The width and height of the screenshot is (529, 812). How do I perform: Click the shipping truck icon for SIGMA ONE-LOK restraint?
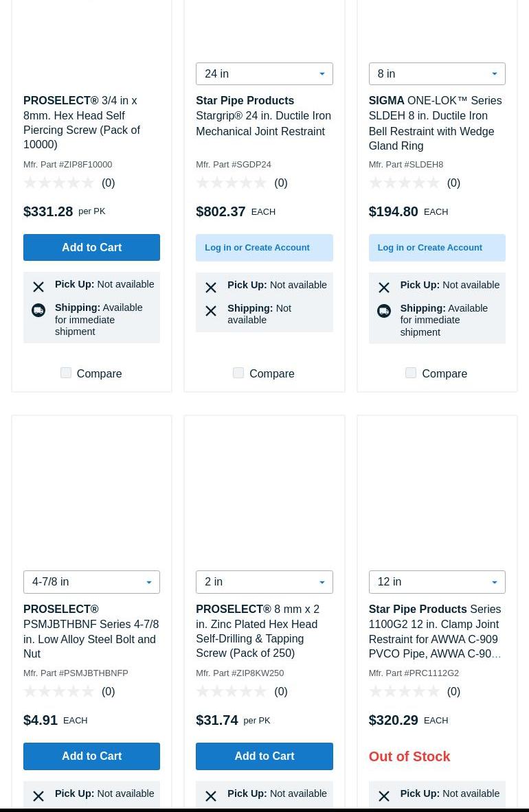point(383,311)
